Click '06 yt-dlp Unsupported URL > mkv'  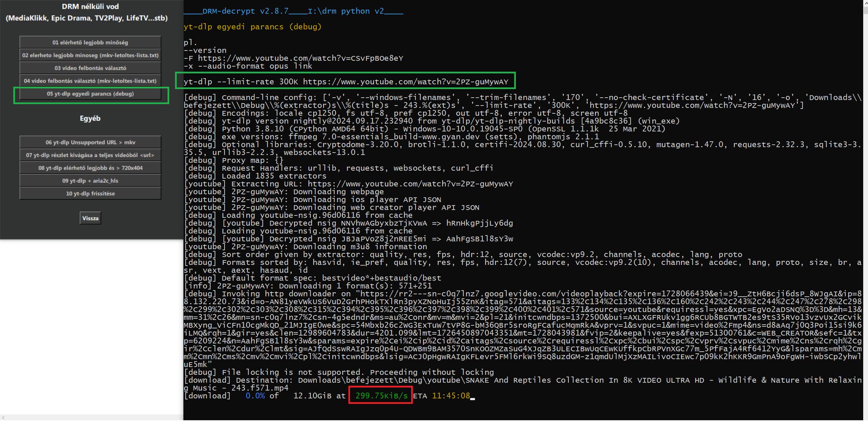(x=90, y=142)
